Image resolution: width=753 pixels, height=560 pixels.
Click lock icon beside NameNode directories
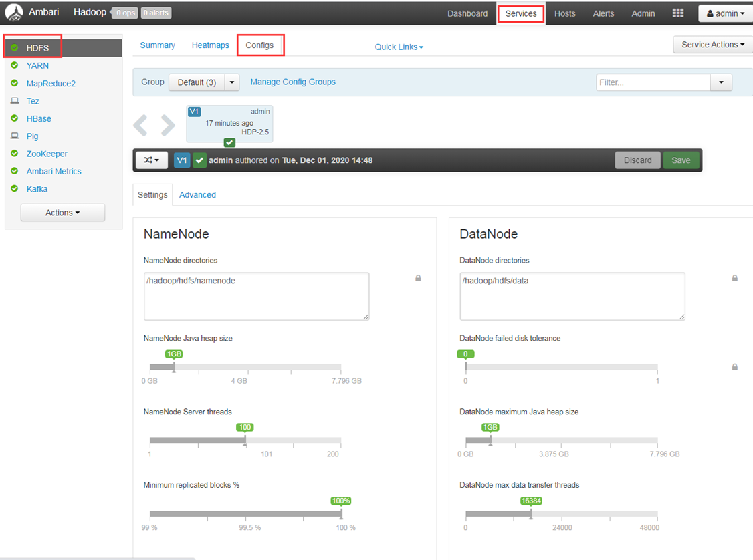[x=418, y=278]
